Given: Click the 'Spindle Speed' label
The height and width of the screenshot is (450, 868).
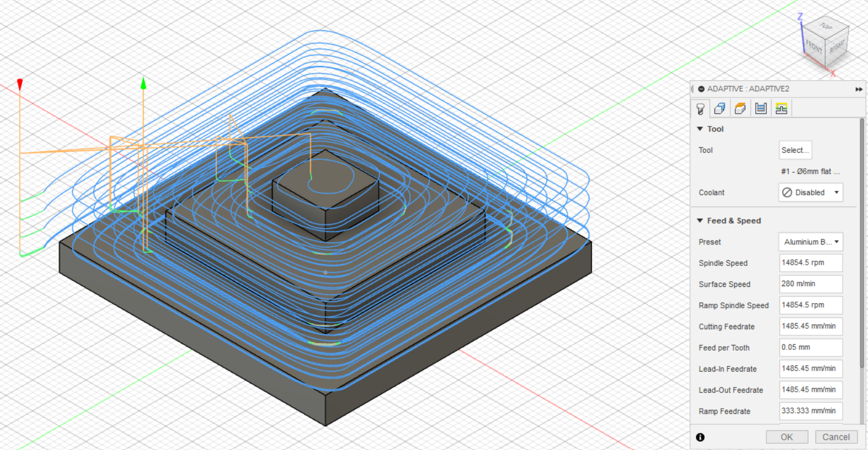Looking at the screenshot, I should tap(723, 263).
